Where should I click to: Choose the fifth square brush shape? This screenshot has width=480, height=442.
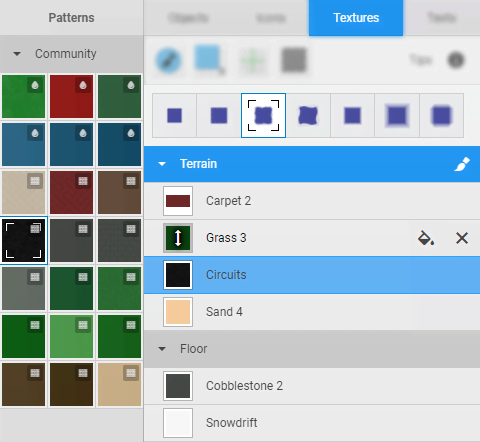[353, 115]
